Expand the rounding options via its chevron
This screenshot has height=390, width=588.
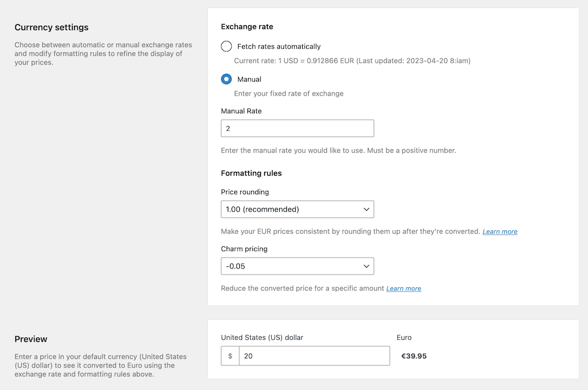[x=366, y=209]
